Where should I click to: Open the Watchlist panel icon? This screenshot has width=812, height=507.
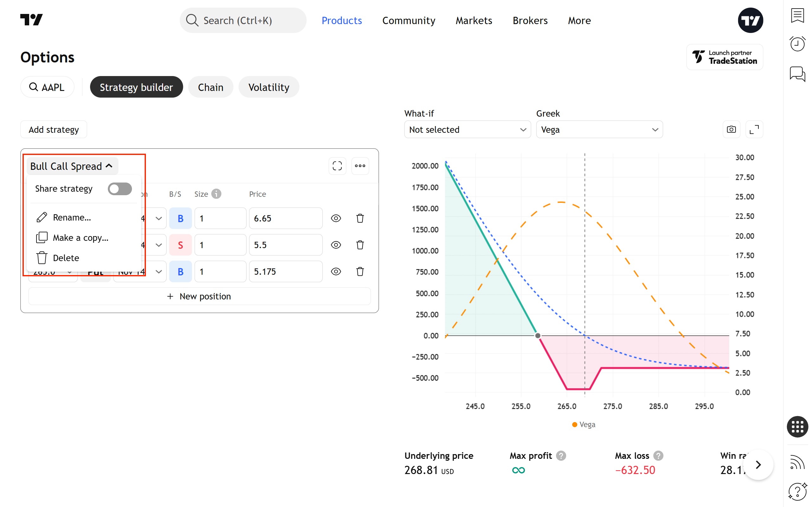coord(797,16)
